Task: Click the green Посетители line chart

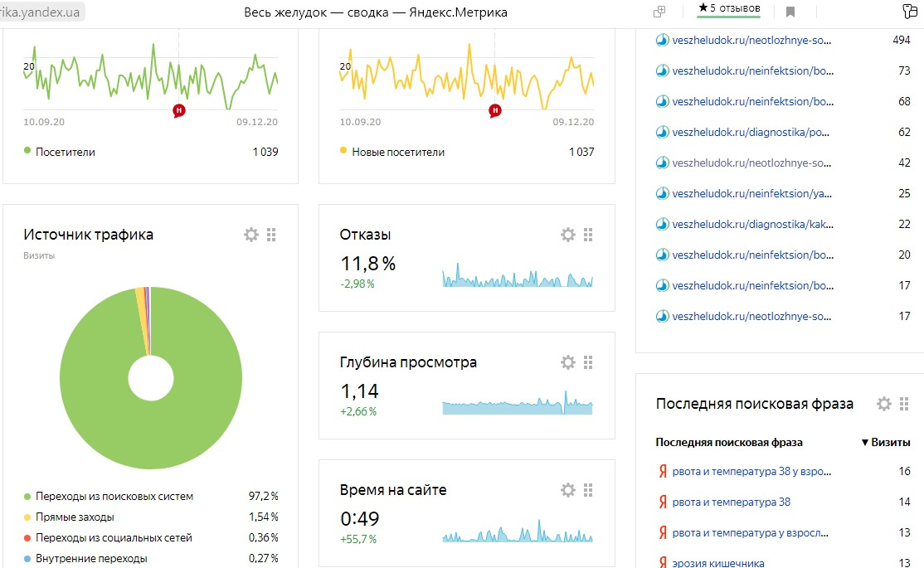Action: (x=150, y=76)
